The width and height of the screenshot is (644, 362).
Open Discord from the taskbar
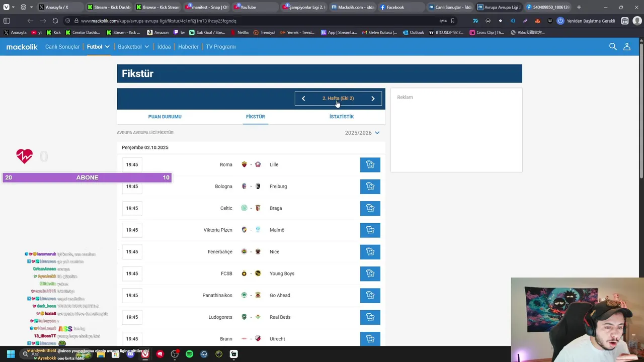[130, 354]
